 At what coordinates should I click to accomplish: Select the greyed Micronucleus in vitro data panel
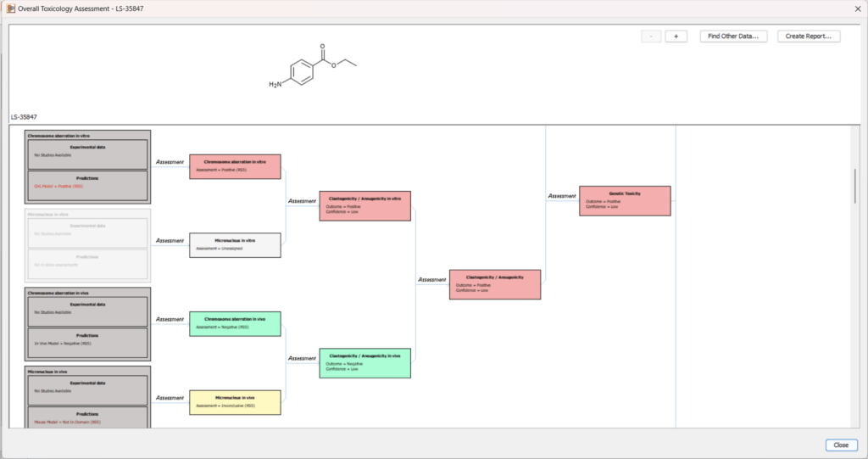pyautogui.click(x=88, y=245)
